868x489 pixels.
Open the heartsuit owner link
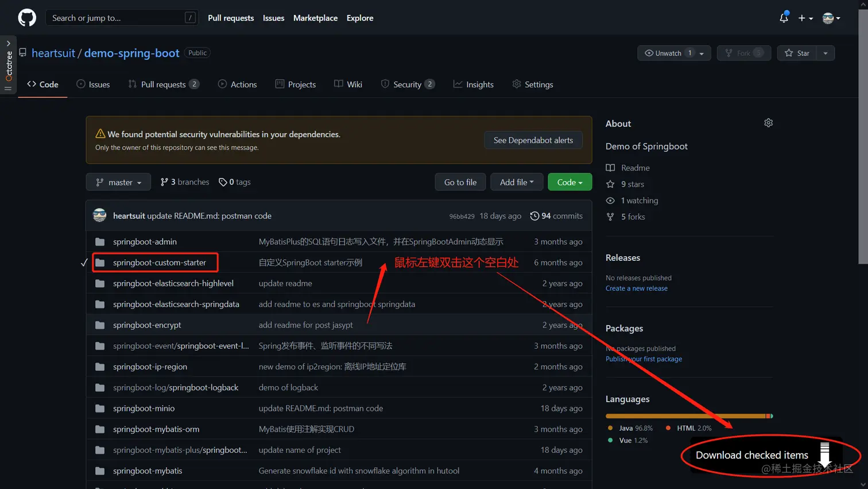tap(53, 53)
